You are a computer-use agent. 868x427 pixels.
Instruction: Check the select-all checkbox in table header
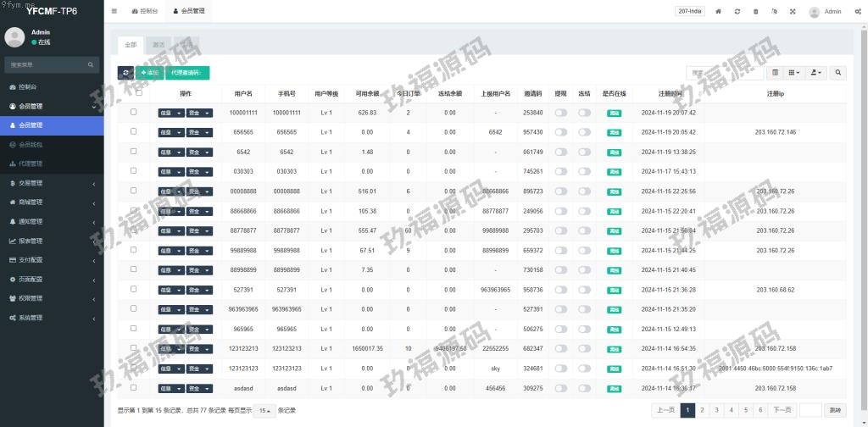pyautogui.click(x=139, y=93)
